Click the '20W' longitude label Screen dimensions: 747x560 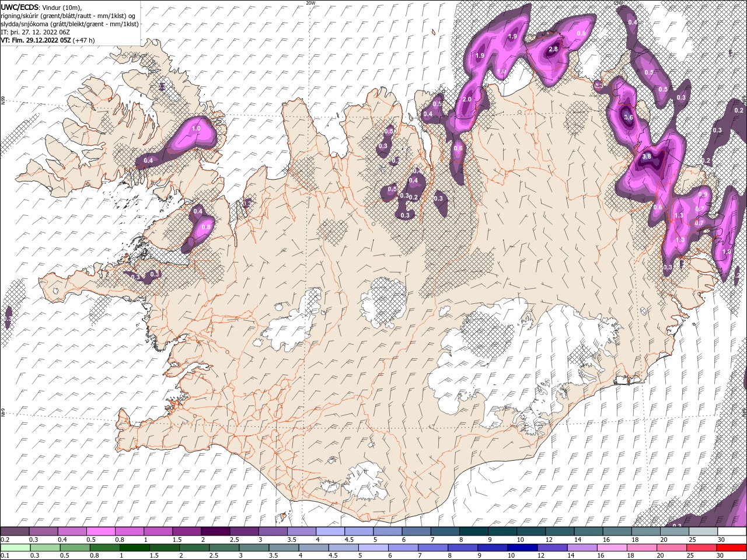point(310,3)
